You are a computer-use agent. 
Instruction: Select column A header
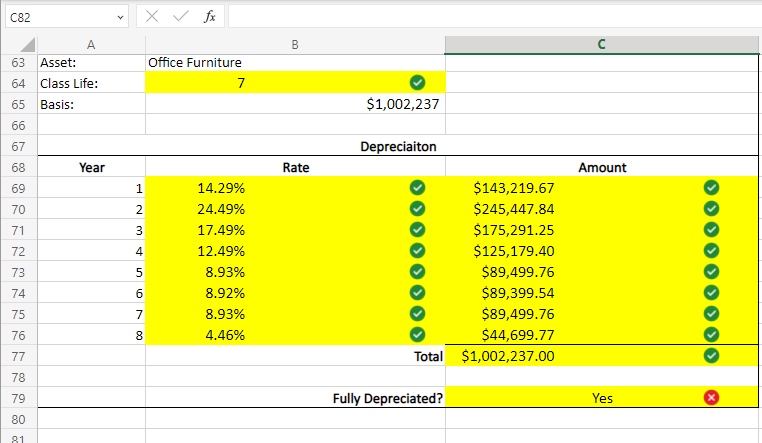point(91,45)
